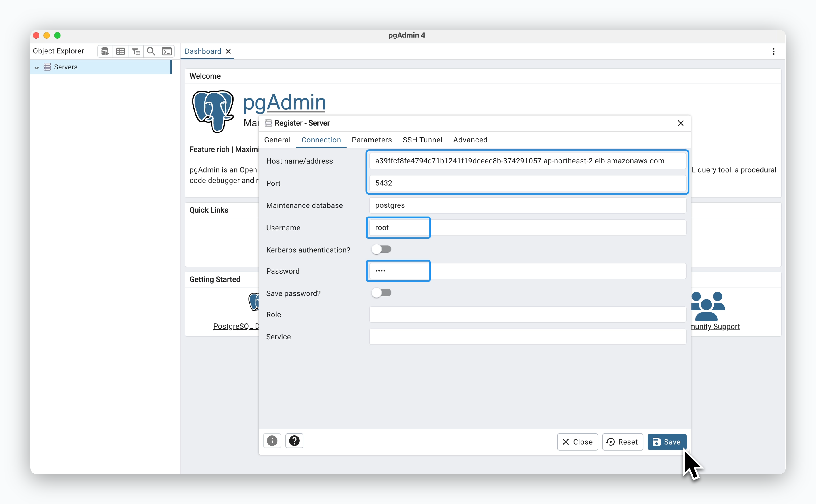Click the empty Role input field
The height and width of the screenshot is (504, 816).
(x=527, y=314)
